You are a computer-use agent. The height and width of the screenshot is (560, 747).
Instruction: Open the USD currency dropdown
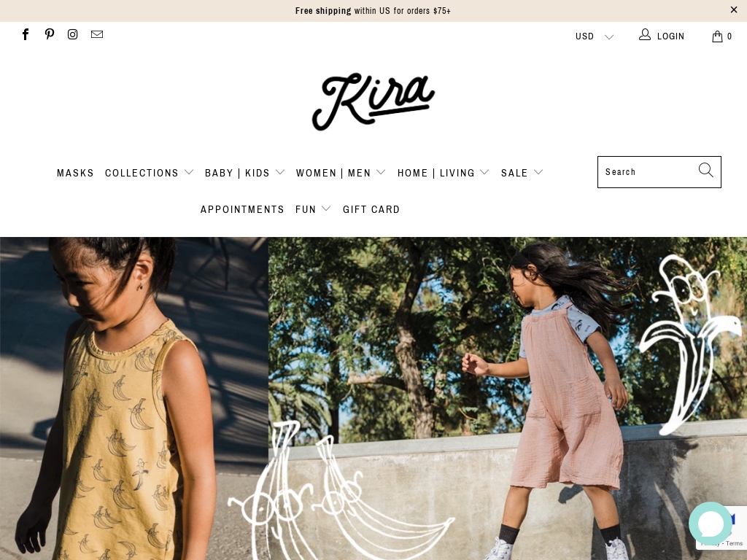[x=595, y=36]
